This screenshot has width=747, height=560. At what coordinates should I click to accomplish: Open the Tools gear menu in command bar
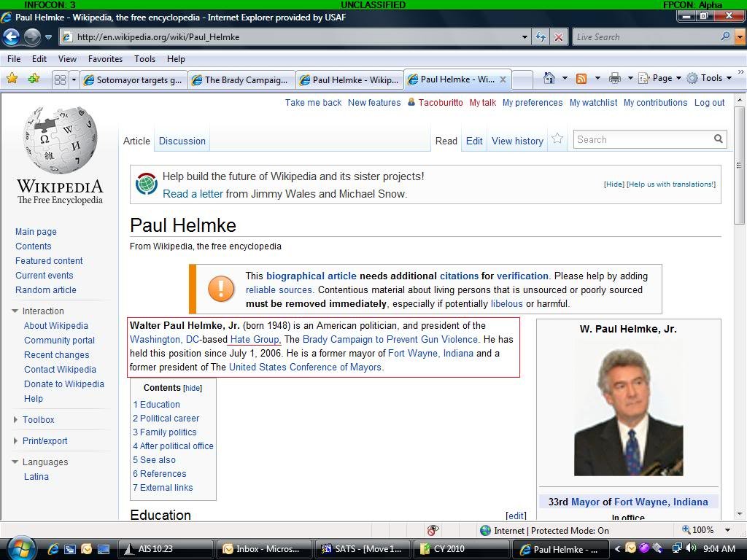[x=709, y=78]
